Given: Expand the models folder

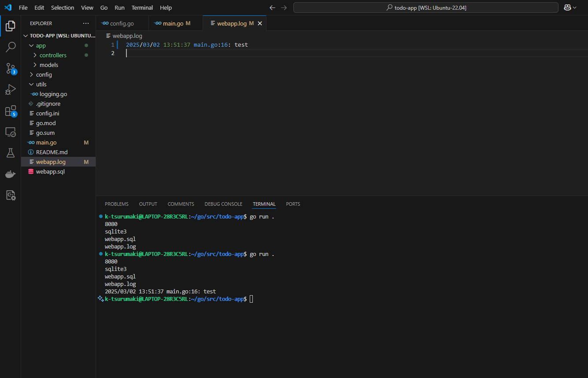Looking at the screenshot, I should [35, 65].
